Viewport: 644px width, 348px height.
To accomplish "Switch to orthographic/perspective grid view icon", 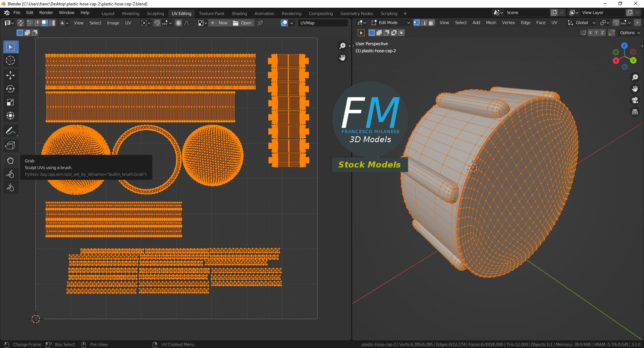I will point(635,112).
